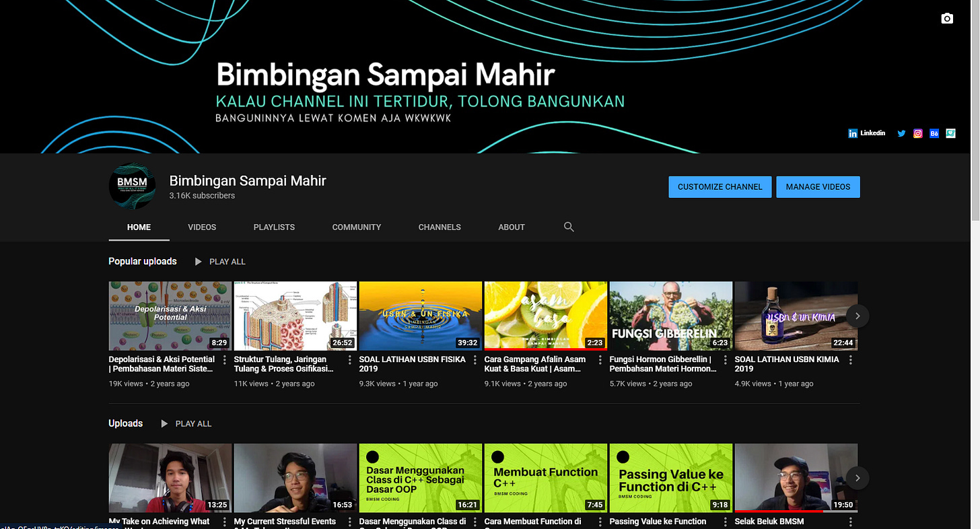
Task: Open the Playlists tab
Action: tap(274, 227)
